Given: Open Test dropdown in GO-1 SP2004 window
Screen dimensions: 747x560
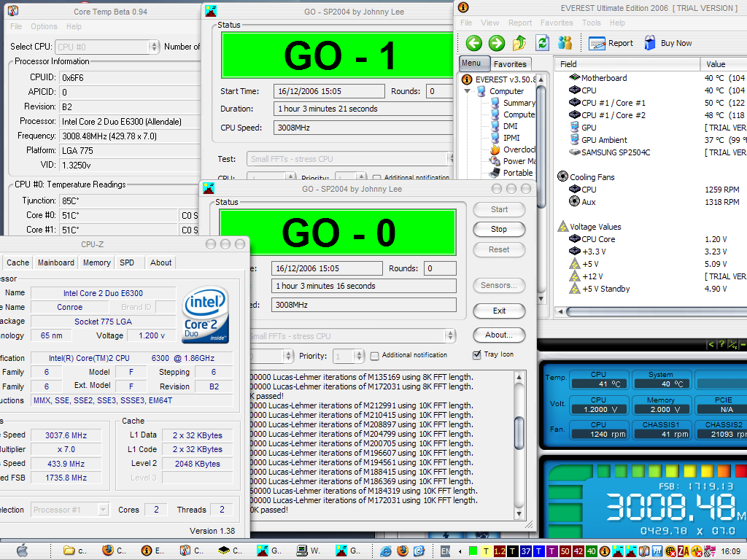Looking at the screenshot, I should [450, 158].
